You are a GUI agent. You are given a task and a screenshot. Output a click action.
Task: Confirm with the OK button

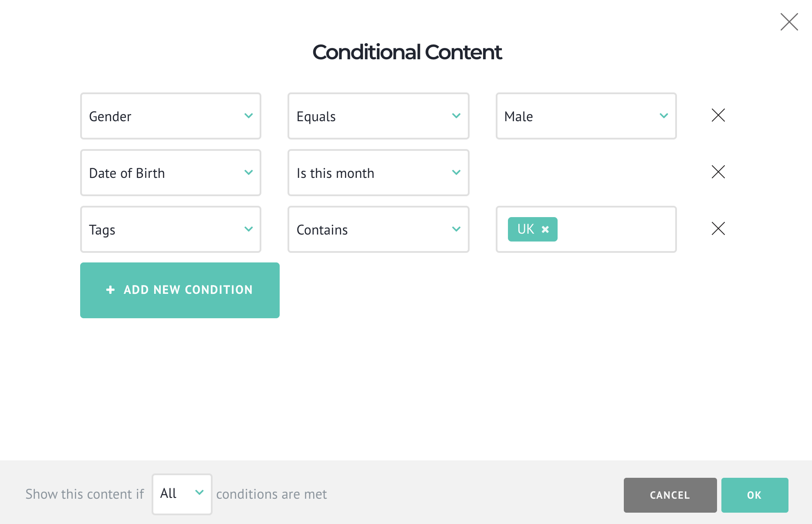754,495
